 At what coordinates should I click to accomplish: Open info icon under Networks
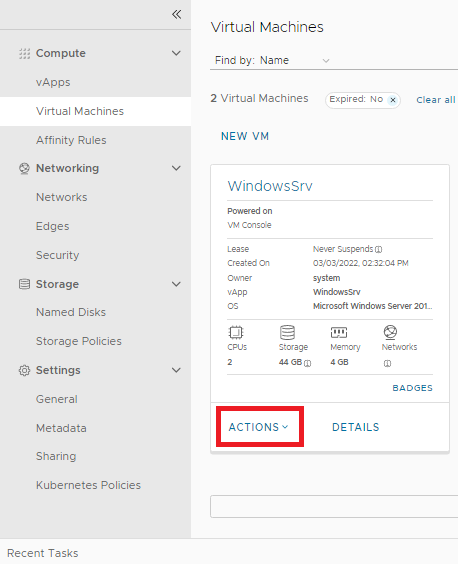(387, 363)
